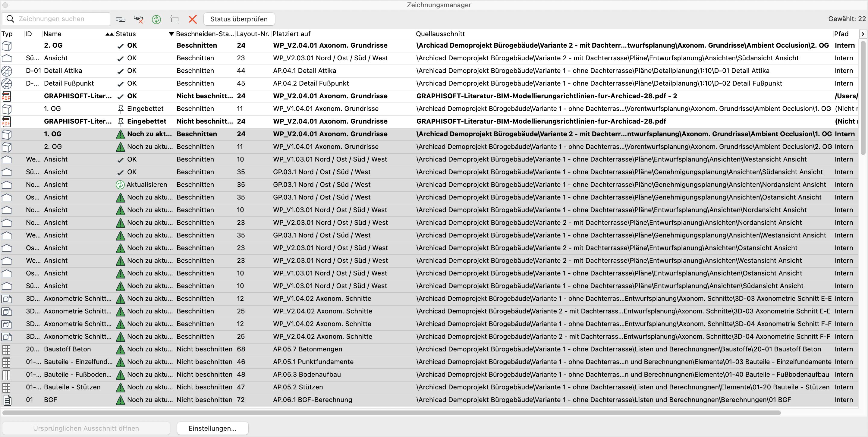Click Aktualisieren status text
868x437 pixels.
pos(146,185)
